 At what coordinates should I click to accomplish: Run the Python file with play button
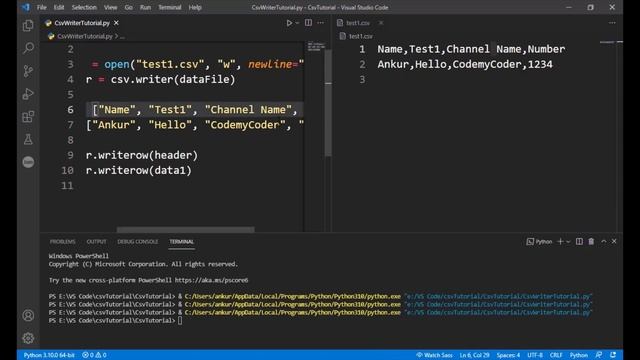pyautogui.click(x=289, y=23)
